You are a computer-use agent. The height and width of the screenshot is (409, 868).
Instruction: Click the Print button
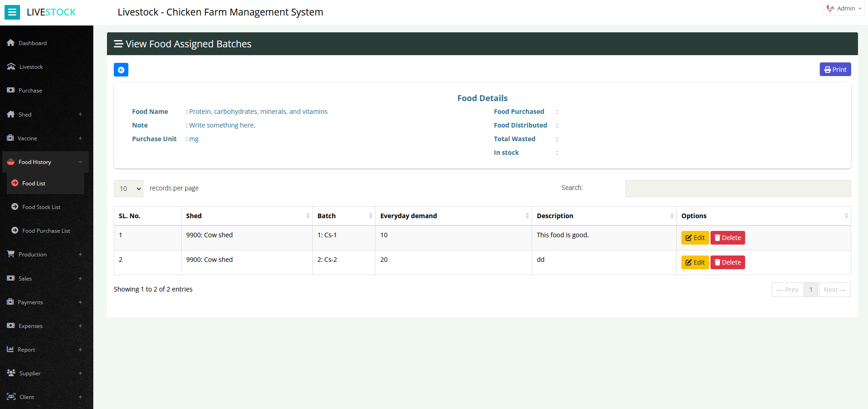835,70
